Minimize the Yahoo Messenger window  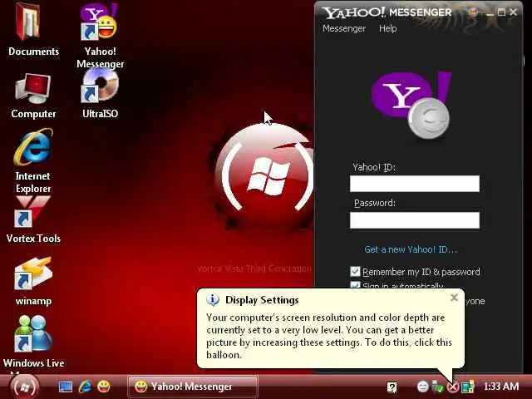click(x=490, y=13)
